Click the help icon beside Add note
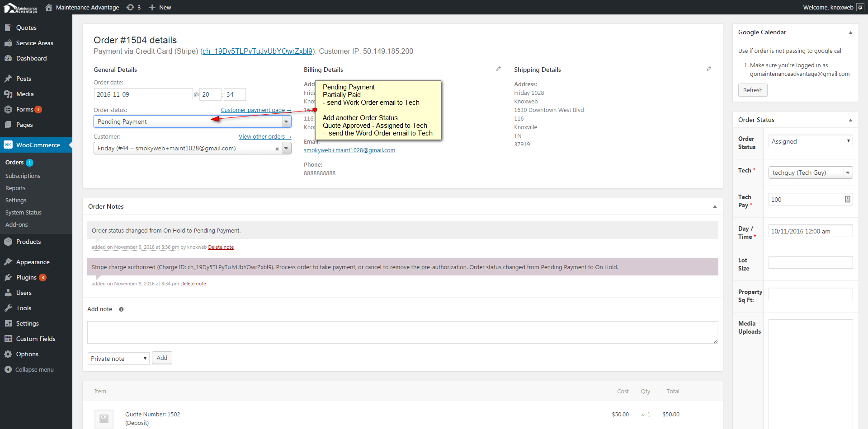This screenshot has height=429, width=868. (x=121, y=309)
